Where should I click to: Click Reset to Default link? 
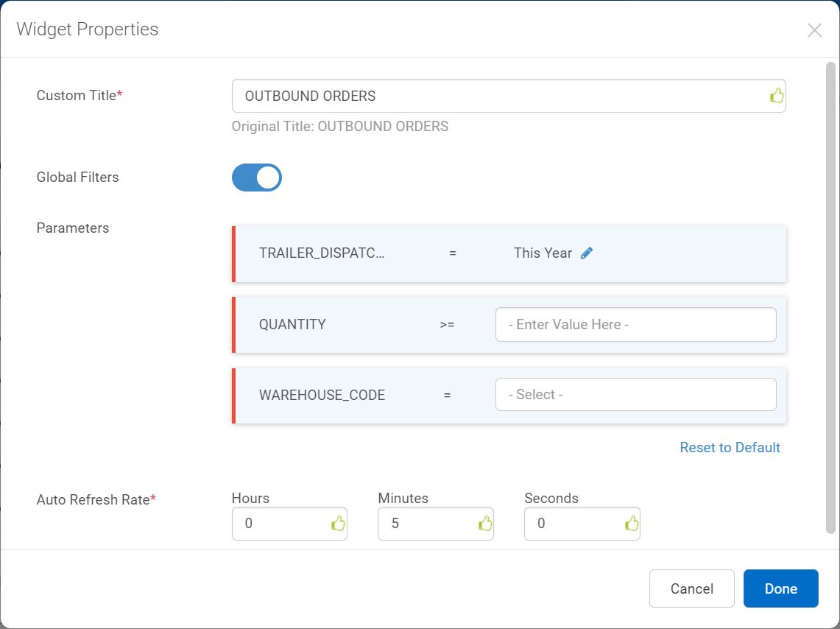(730, 448)
